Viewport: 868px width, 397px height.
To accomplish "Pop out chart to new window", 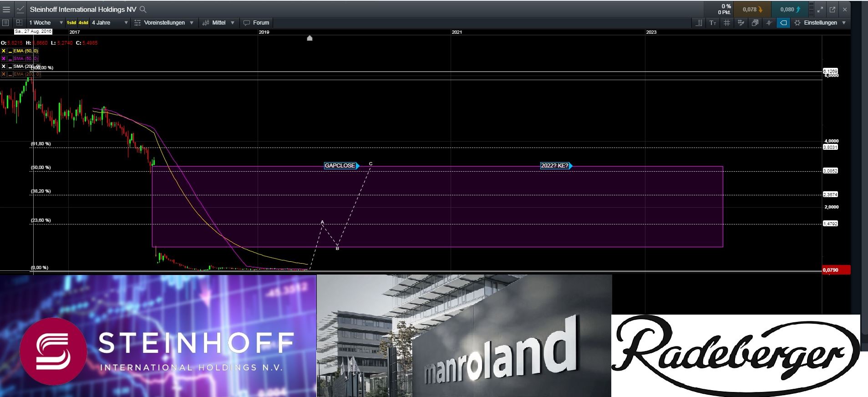I will (x=832, y=9).
